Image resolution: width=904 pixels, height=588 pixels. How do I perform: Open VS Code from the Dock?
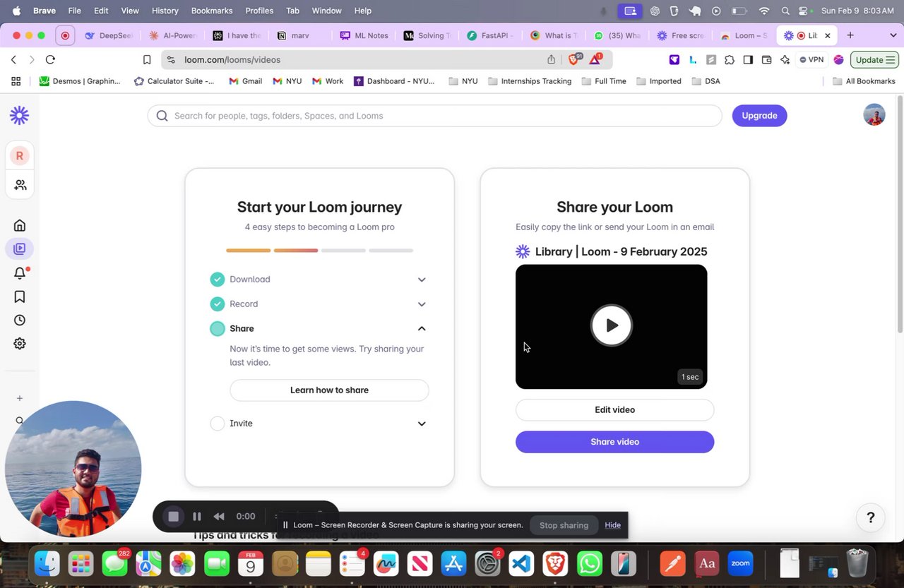point(521,564)
